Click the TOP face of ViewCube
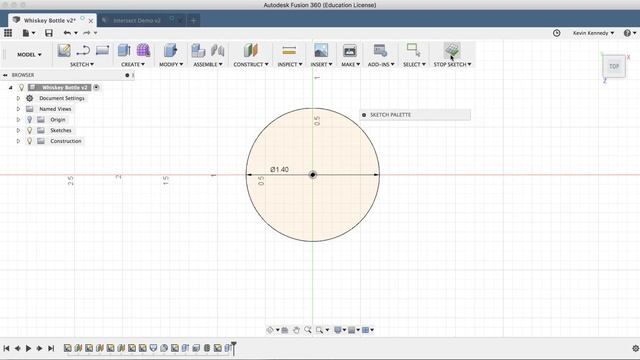The image size is (640, 360). click(614, 66)
